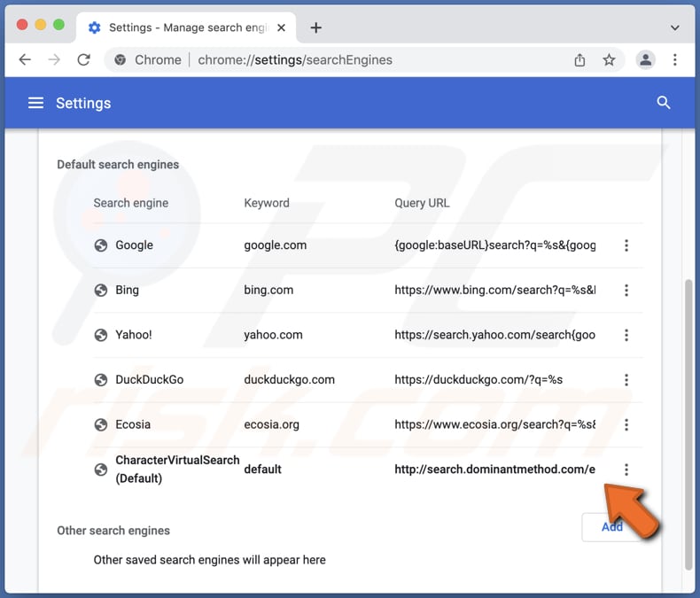The height and width of the screenshot is (598, 700).
Task: Click the browser forward arrow
Action: point(54,59)
